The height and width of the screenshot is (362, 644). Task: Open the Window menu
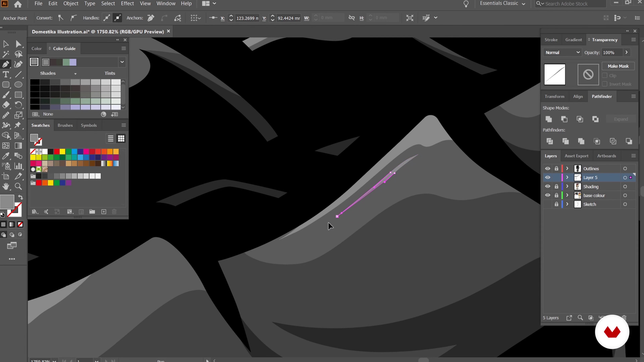(x=166, y=4)
